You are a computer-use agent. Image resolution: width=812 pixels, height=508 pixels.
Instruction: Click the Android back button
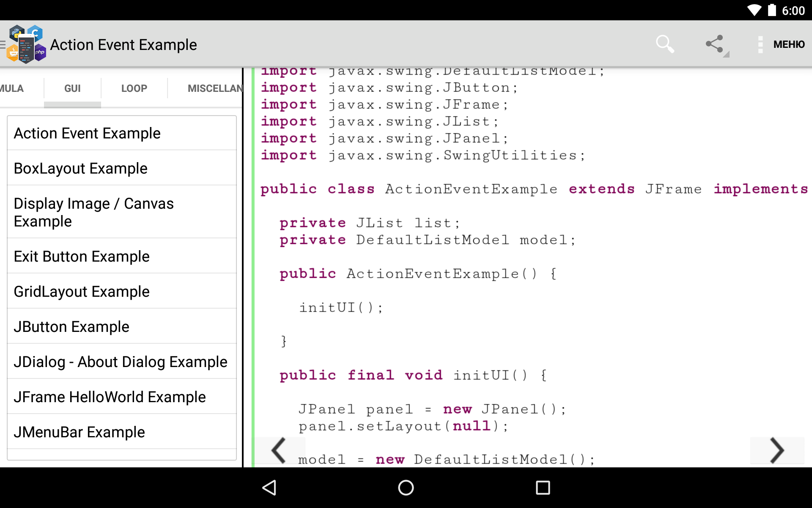(271, 488)
